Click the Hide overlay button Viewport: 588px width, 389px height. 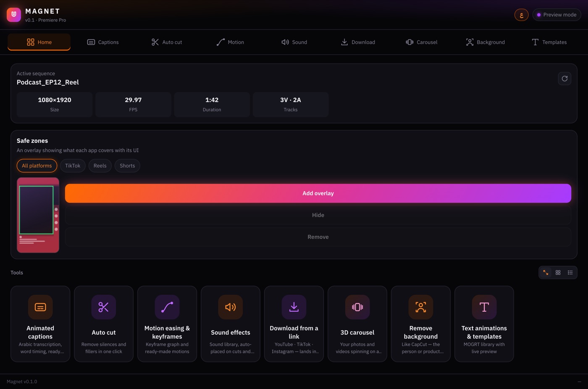pyautogui.click(x=318, y=215)
